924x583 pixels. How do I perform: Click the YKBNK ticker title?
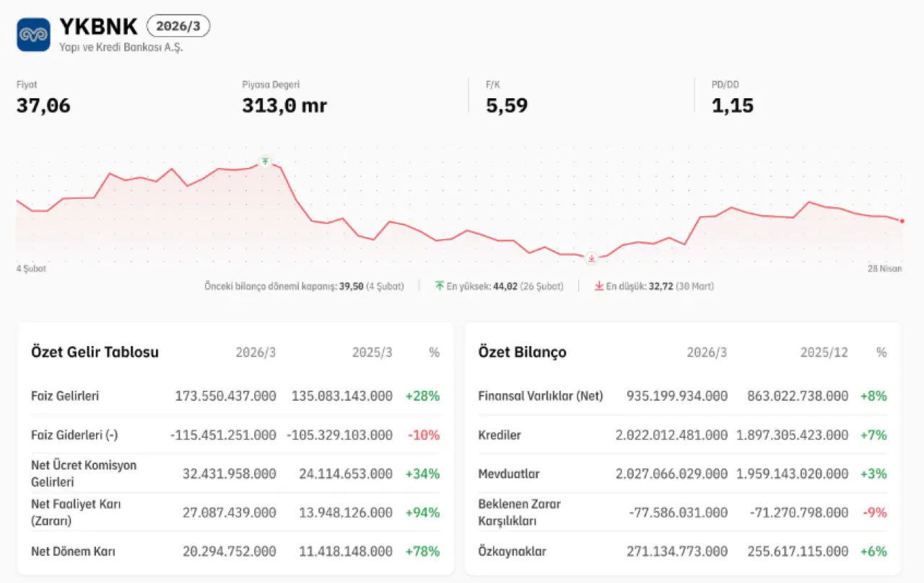pyautogui.click(x=98, y=27)
